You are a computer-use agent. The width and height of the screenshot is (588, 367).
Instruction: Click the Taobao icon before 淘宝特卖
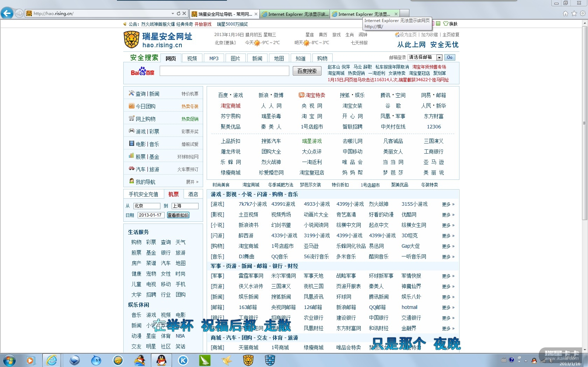(301, 95)
